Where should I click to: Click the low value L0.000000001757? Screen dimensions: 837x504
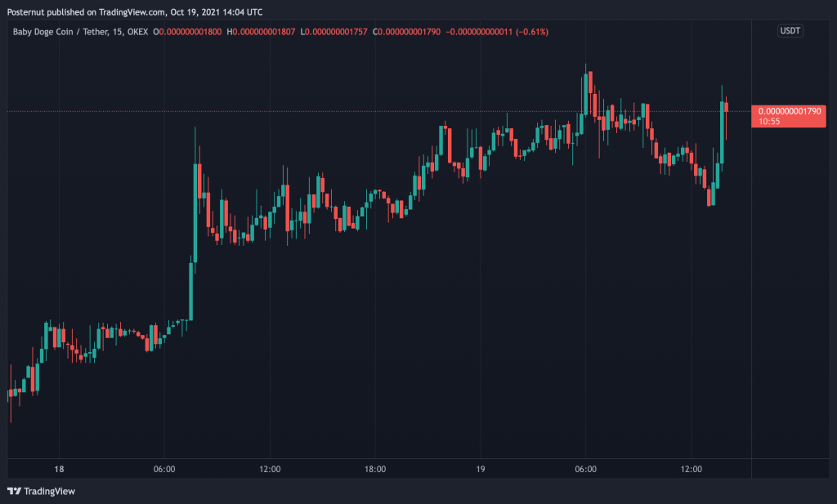[x=334, y=32]
